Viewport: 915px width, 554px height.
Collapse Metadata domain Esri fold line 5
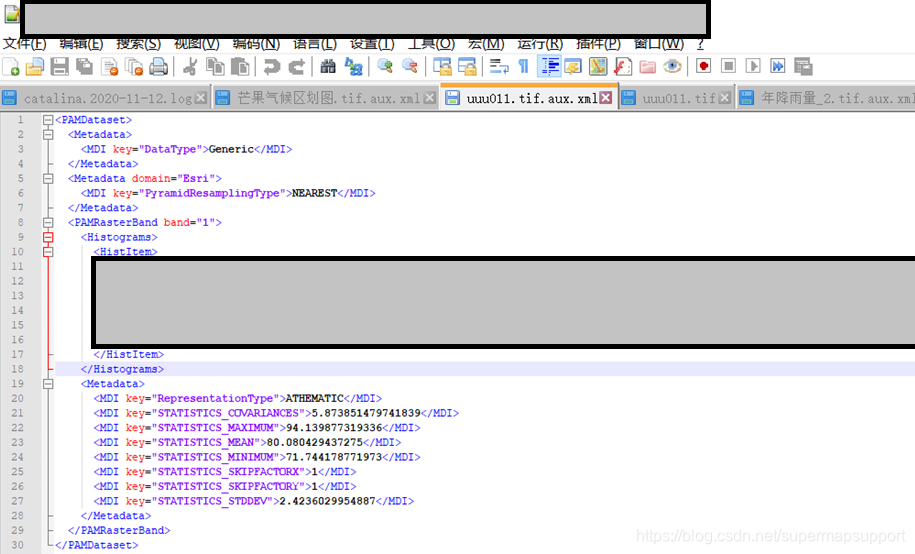point(48,179)
